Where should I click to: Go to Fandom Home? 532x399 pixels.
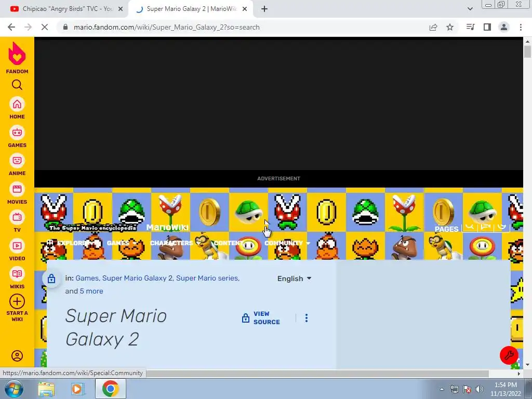click(17, 104)
